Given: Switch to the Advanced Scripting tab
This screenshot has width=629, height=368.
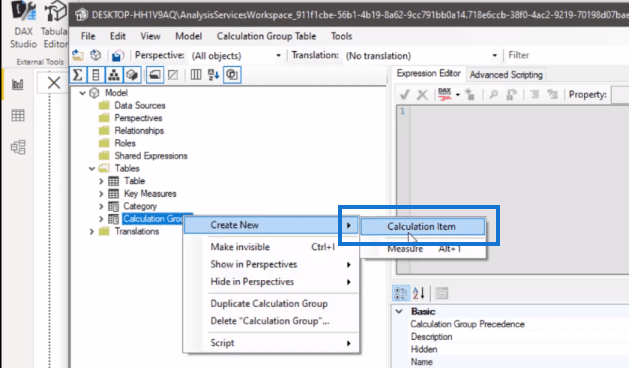Looking at the screenshot, I should pos(506,75).
